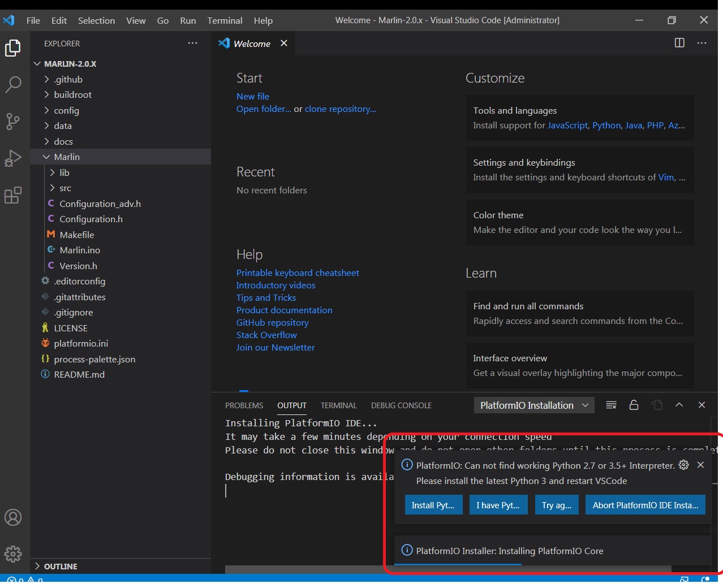
Task: Close the bottom panel
Action: (x=702, y=405)
